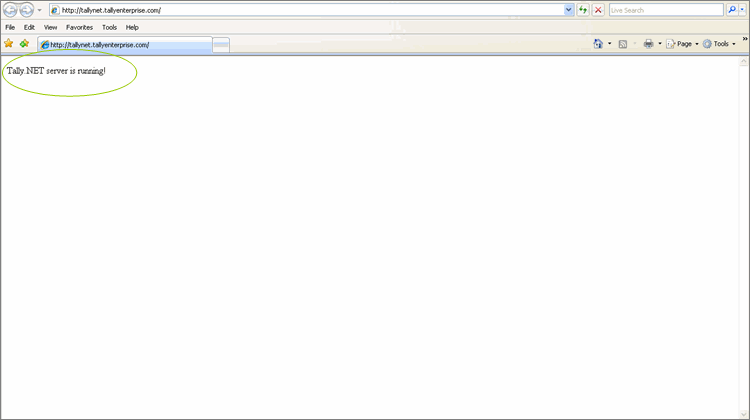Open the recent pages dropdown beside navigation arrows

[x=40, y=10]
